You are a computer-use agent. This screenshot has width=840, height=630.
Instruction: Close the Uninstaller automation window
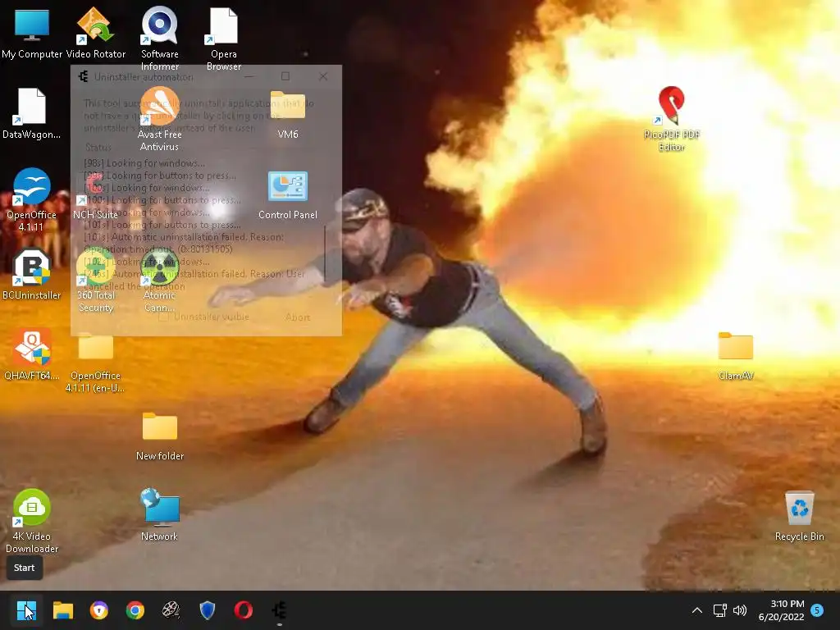point(323,76)
